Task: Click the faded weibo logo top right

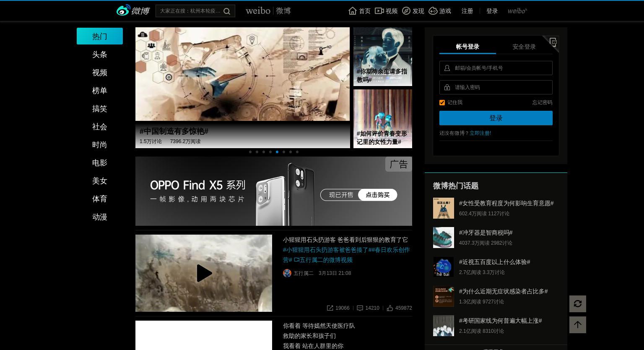Action: point(517,11)
